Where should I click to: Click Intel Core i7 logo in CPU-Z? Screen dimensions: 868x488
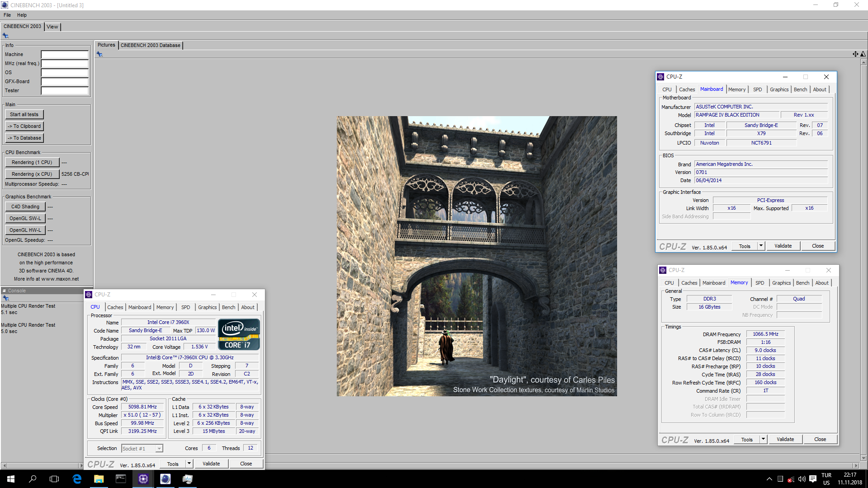(239, 334)
